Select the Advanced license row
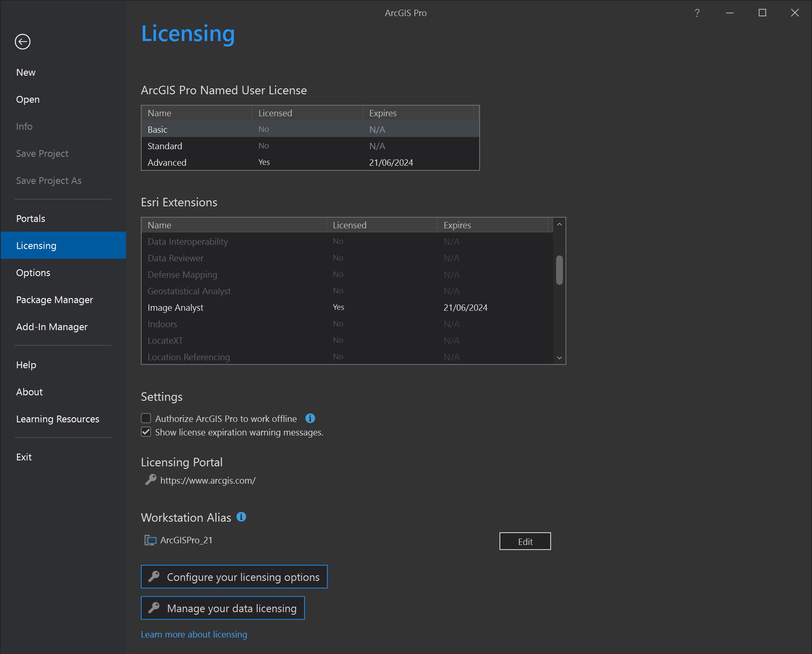Screen dimensions: 812x654 (310, 162)
